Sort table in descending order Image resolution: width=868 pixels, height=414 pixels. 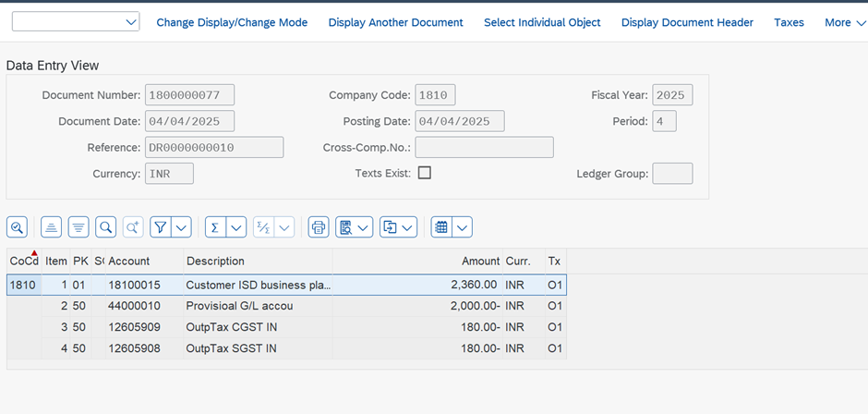point(78,227)
